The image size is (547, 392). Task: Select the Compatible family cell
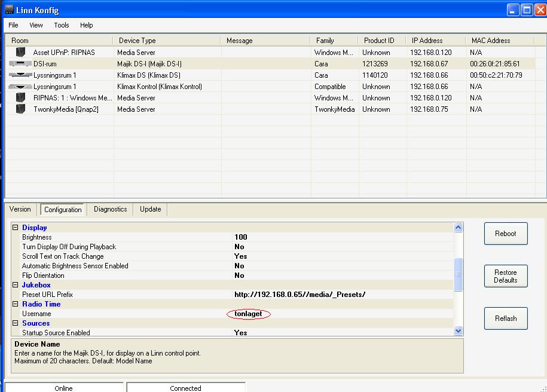click(330, 87)
